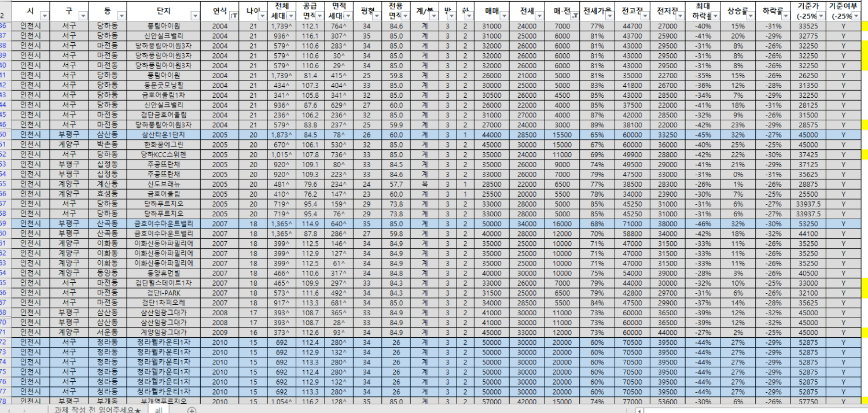Switch to the 과제 작성 전 읽어주세요★ sheet tab
868x413 pixels.
click(x=97, y=409)
